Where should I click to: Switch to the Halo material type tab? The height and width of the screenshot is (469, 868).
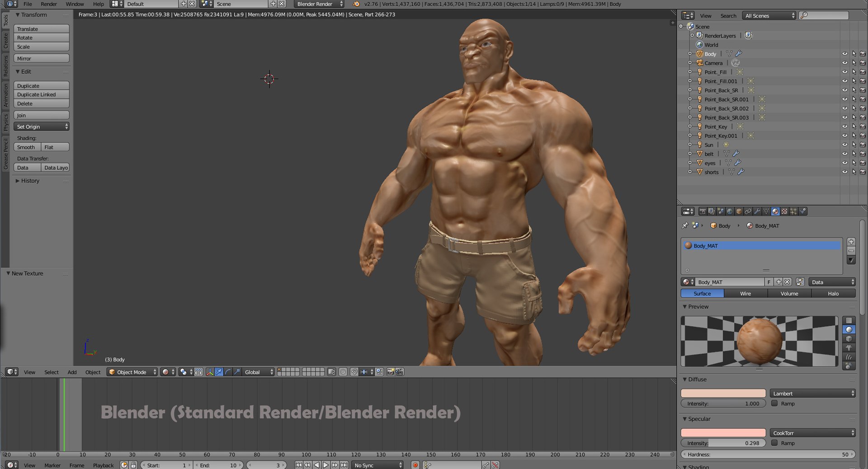[833, 294]
